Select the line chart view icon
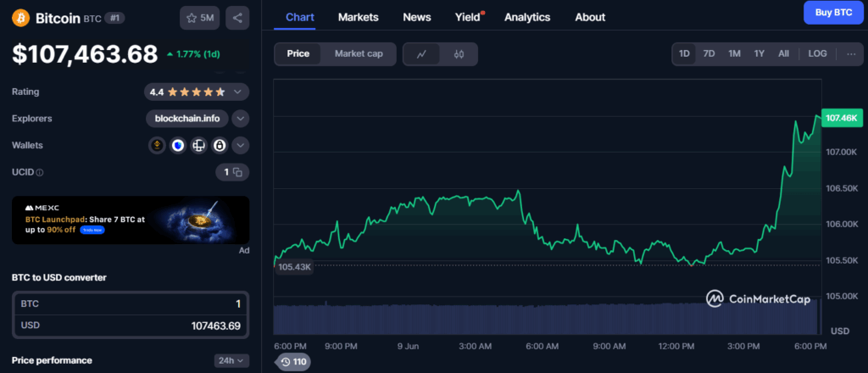 (x=422, y=54)
